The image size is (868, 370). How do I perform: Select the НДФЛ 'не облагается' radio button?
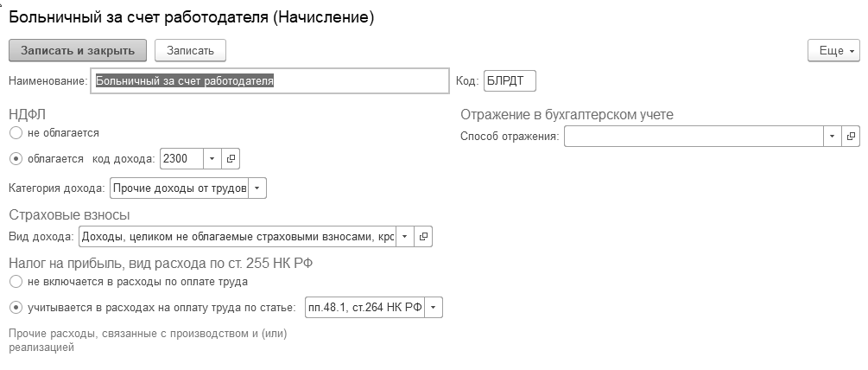pyautogui.click(x=16, y=133)
